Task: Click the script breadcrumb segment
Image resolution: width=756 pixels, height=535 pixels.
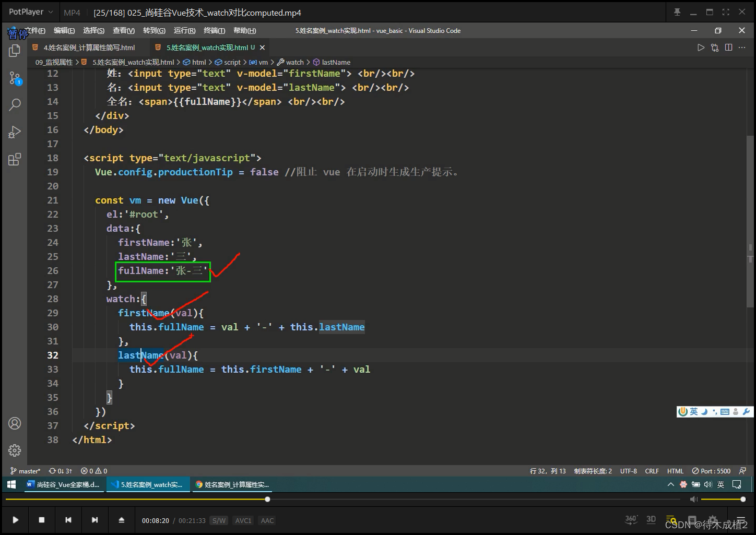Action: [232, 62]
